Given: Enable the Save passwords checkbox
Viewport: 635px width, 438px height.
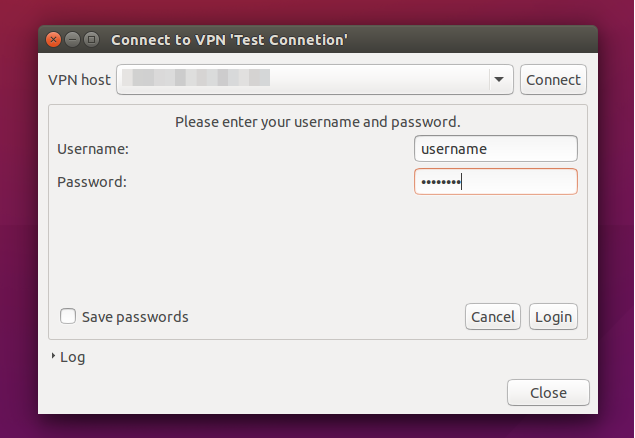Looking at the screenshot, I should pyautogui.click(x=68, y=316).
